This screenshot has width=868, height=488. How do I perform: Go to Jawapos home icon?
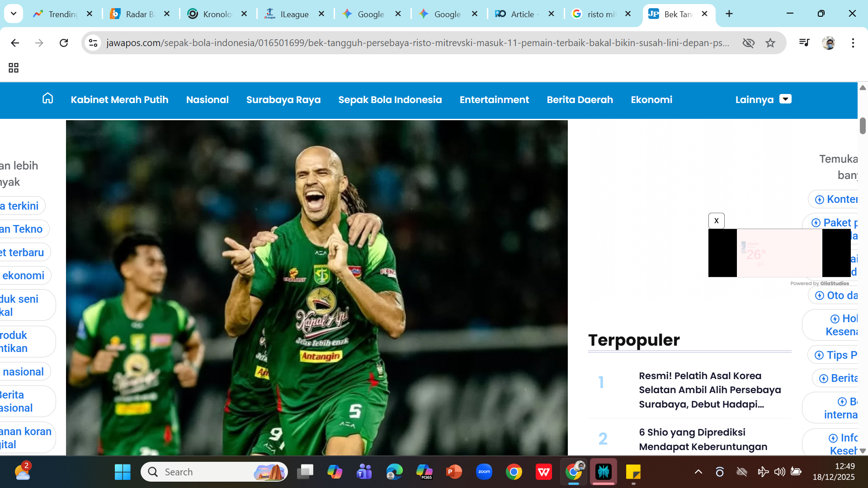[x=47, y=99]
